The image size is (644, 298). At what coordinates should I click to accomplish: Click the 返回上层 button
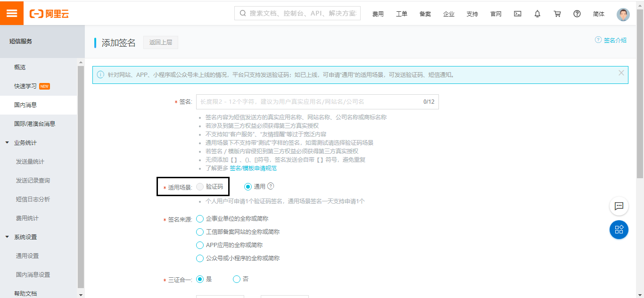point(161,42)
